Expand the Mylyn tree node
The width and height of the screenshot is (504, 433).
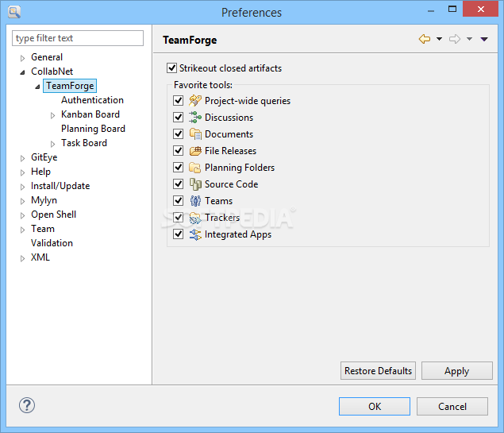pyautogui.click(x=22, y=201)
